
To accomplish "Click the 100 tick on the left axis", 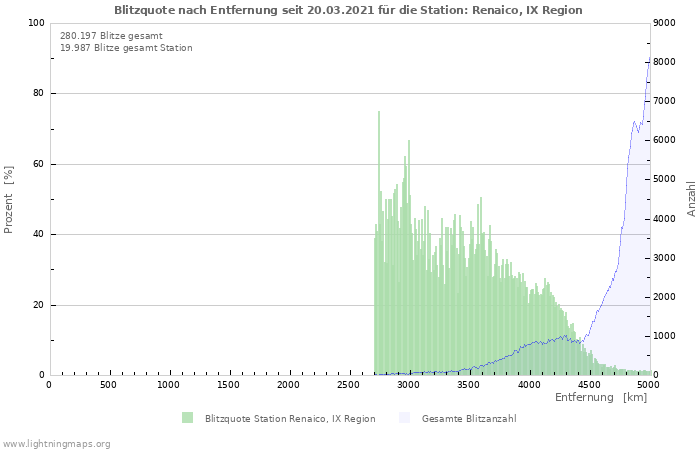I will click(x=36, y=23).
